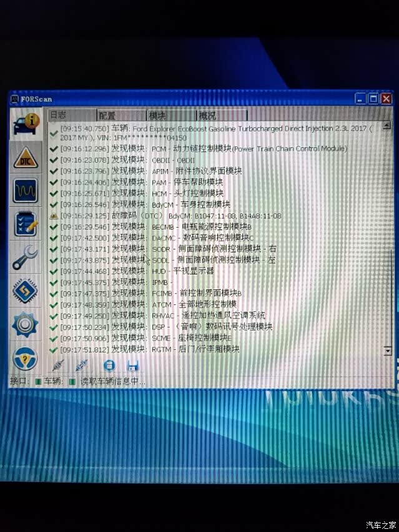Switch to the 概况 tab
The height and width of the screenshot is (532, 399).
[222, 115]
